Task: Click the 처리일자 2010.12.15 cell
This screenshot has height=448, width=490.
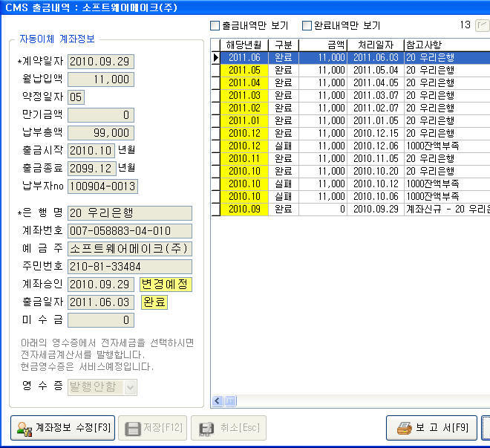Action: [376, 134]
